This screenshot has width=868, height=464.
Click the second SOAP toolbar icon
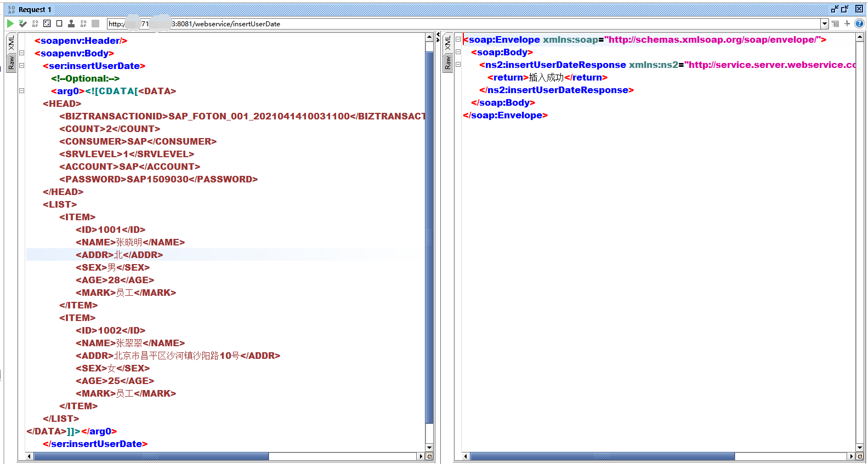point(83,24)
